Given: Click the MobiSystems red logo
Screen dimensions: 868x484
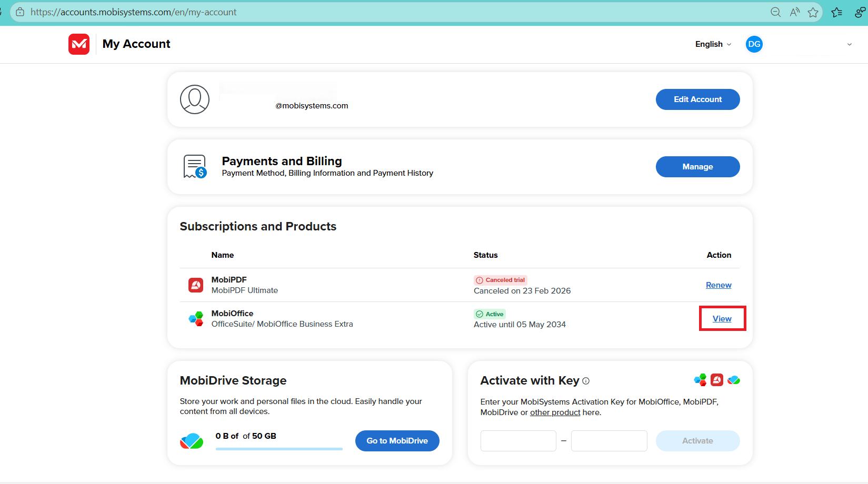Looking at the screenshot, I should [79, 44].
